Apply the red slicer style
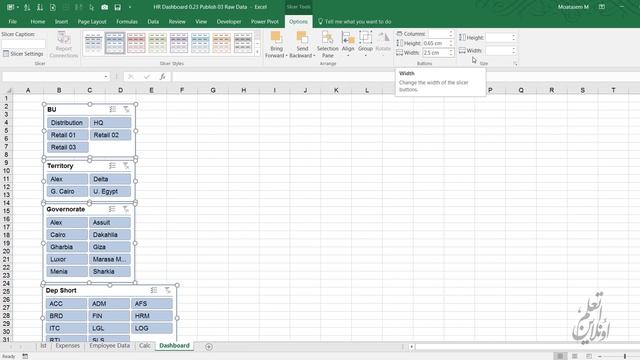Viewport: 640px width, 360px height. (136, 43)
